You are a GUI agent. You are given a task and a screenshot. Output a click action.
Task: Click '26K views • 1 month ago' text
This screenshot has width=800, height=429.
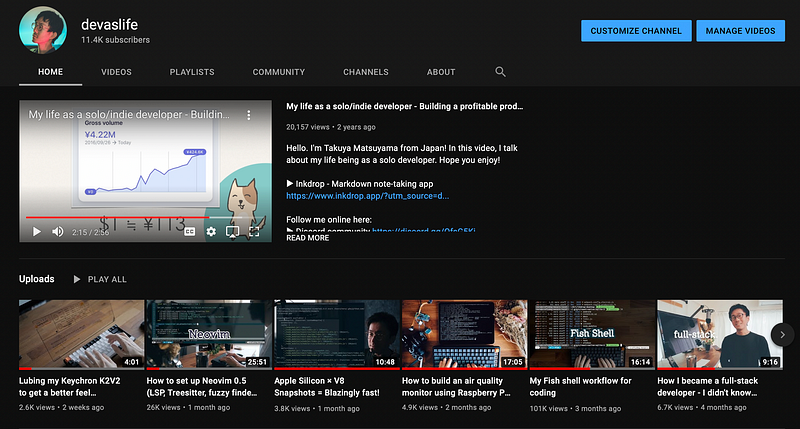tap(188, 408)
